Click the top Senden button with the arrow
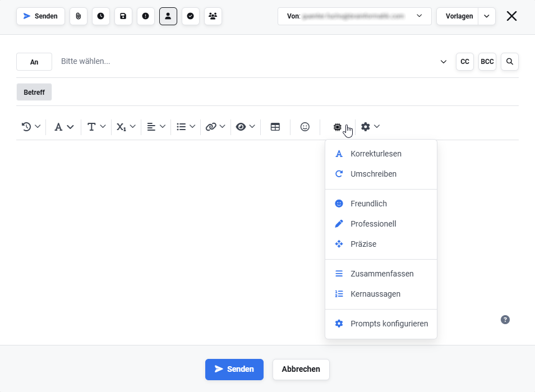Screen dimensions: 535x392 coord(40,16)
